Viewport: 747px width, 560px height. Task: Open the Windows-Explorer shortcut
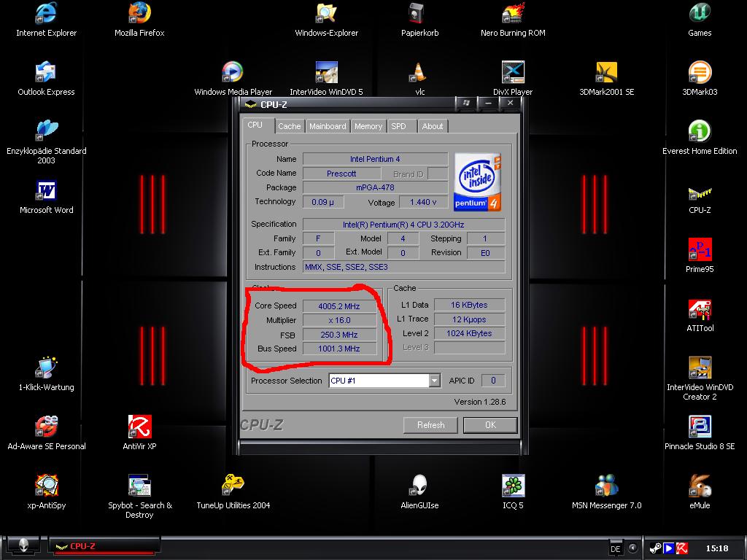coord(326,13)
